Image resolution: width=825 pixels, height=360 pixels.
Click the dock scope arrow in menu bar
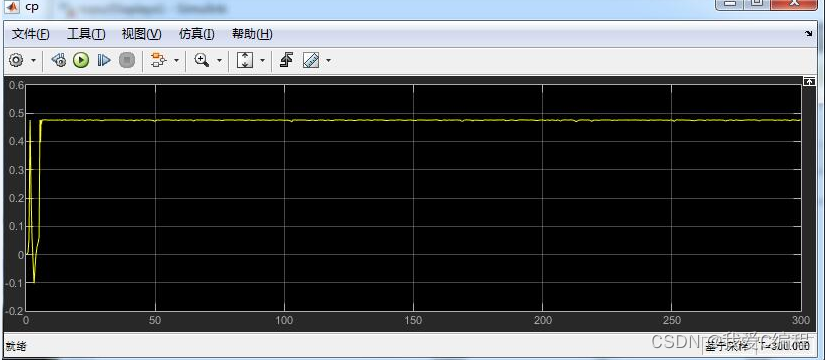coord(809,33)
